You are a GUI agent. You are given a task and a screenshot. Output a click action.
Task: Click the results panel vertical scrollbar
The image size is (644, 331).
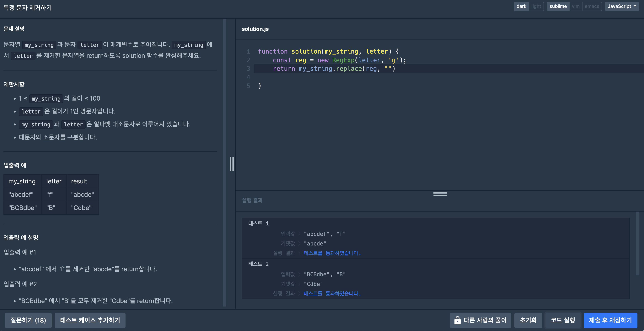click(x=637, y=244)
